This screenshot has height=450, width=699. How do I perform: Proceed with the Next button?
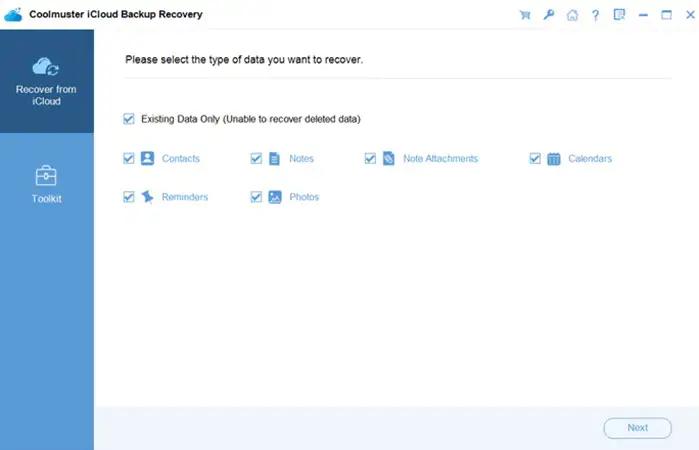[x=637, y=428]
